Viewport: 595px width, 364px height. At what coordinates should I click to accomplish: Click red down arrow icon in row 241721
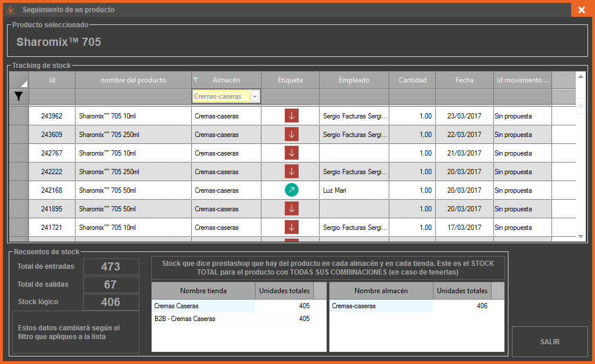pyautogui.click(x=291, y=227)
